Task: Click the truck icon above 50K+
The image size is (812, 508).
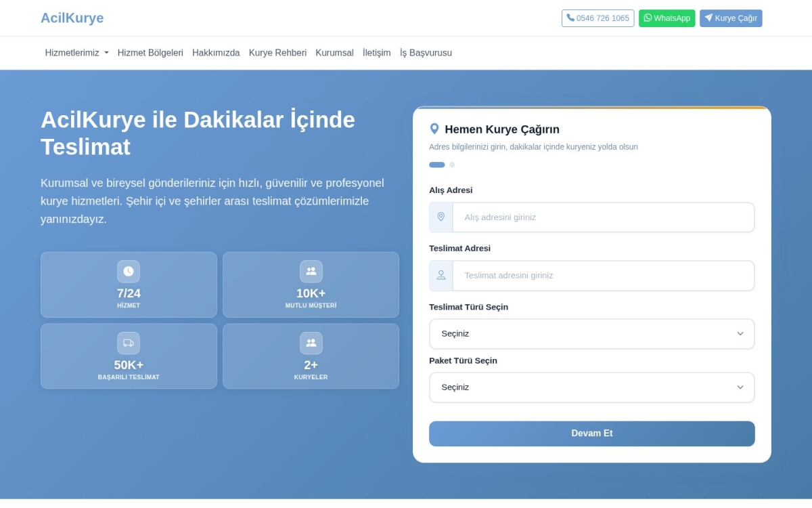Action: click(x=129, y=343)
